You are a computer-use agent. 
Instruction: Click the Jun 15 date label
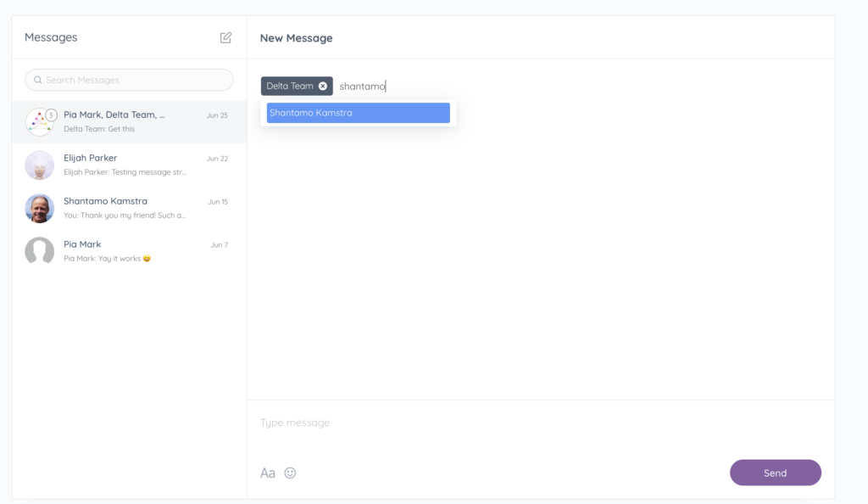(218, 202)
